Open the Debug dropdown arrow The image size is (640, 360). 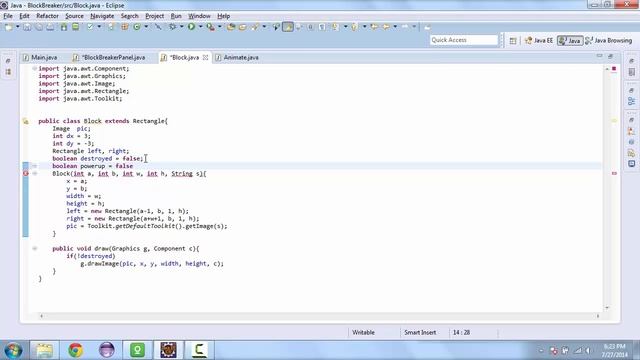[x=182, y=27]
